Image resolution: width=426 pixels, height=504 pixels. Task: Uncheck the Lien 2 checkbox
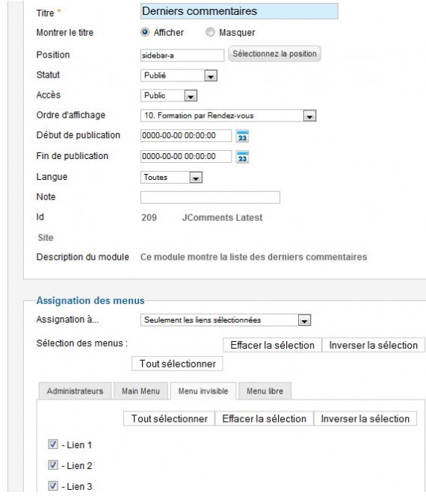(x=53, y=464)
